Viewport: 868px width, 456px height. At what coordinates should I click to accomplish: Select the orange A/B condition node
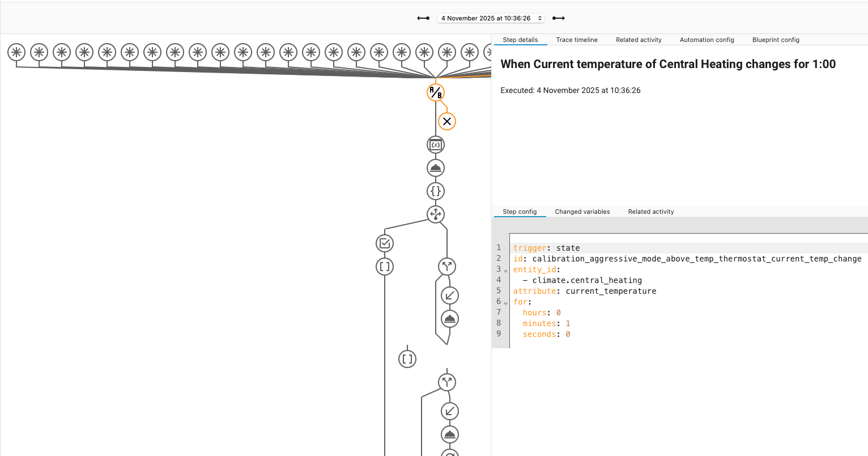(x=436, y=92)
